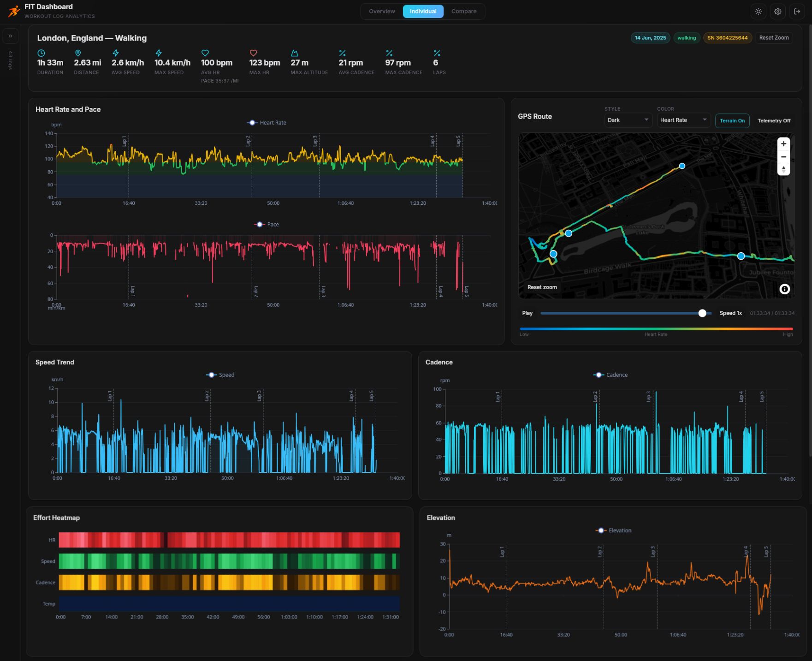Toggle the Heart Rate legend in the chart
This screenshot has height=661, width=812.
pyautogui.click(x=266, y=122)
